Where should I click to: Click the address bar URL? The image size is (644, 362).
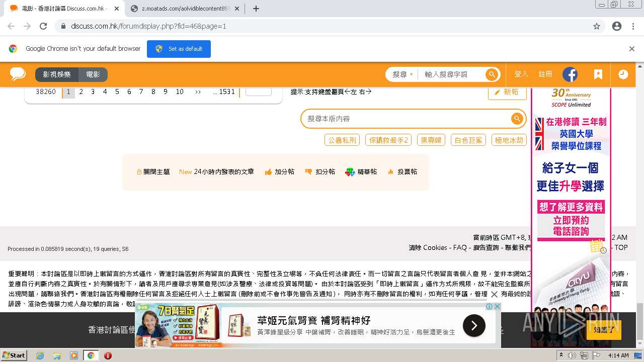[148, 26]
